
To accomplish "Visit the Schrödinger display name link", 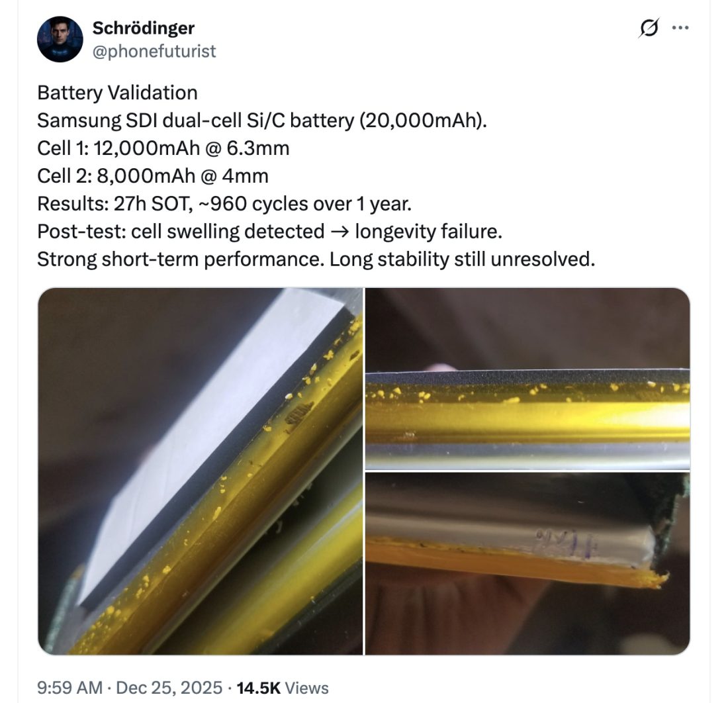I will (144, 28).
